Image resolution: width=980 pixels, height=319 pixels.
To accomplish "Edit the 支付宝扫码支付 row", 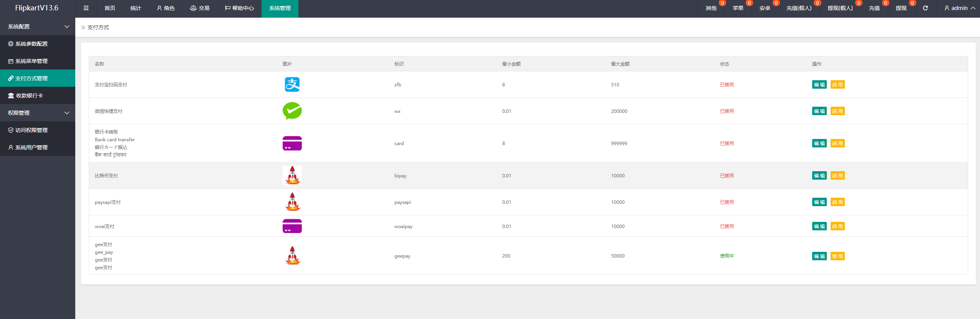I will point(819,84).
